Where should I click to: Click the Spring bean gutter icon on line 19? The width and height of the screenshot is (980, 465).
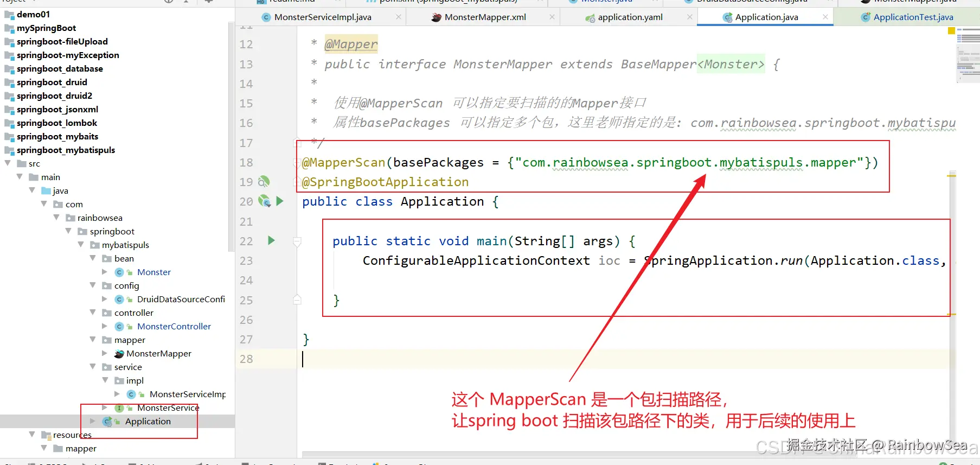pyautogui.click(x=264, y=181)
